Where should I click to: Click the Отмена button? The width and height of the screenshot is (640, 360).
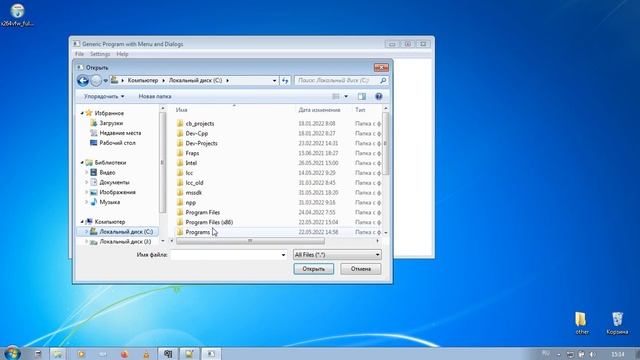click(361, 269)
